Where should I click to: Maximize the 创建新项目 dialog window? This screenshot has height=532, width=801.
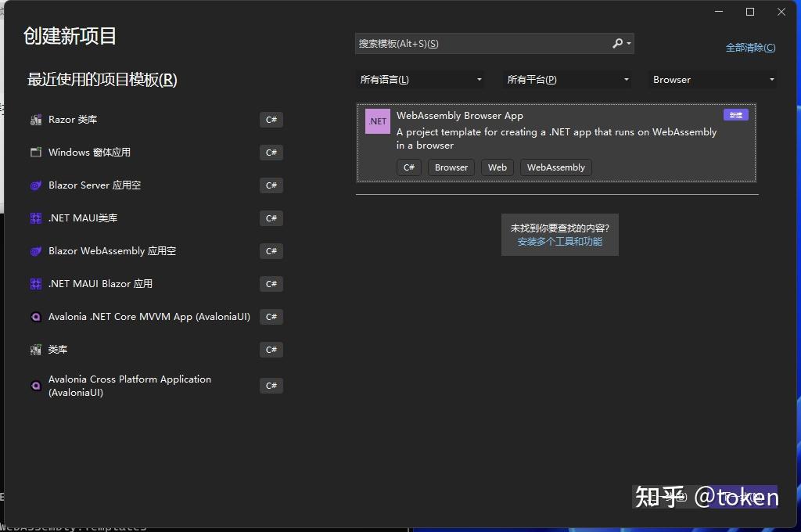pos(750,12)
